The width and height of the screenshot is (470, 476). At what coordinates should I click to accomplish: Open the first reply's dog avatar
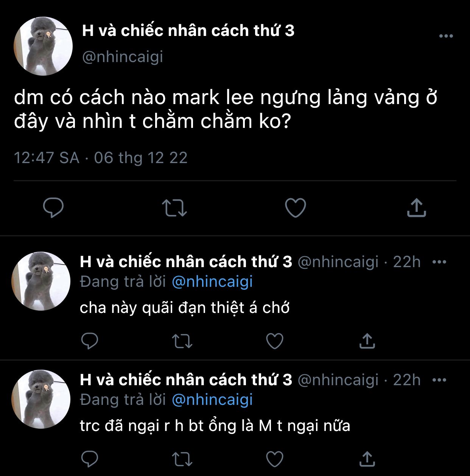click(41, 281)
